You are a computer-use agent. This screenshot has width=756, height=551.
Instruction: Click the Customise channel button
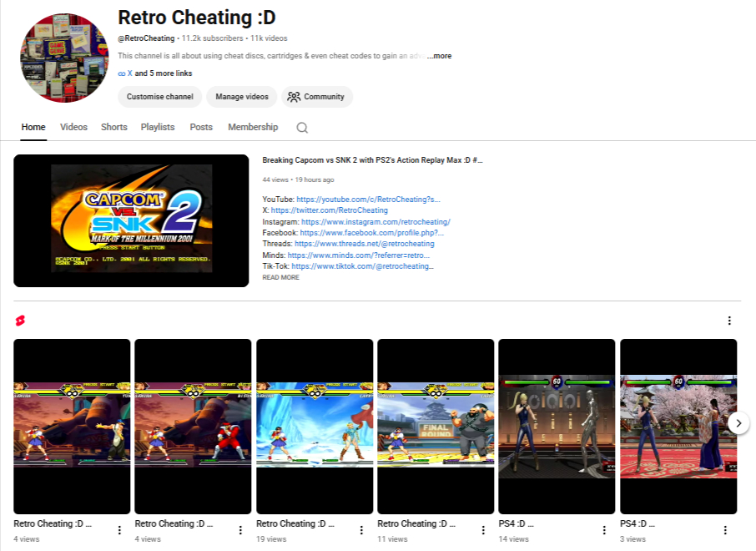(159, 97)
